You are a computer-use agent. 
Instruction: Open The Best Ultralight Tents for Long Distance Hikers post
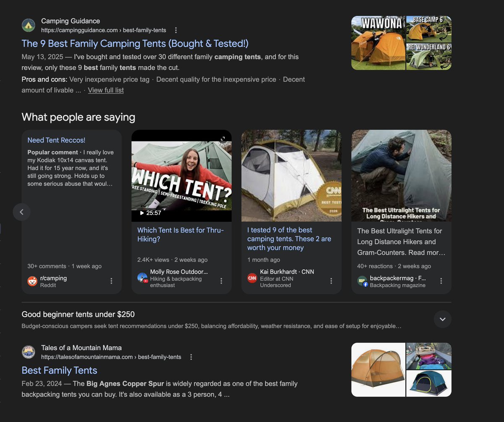tap(401, 242)
